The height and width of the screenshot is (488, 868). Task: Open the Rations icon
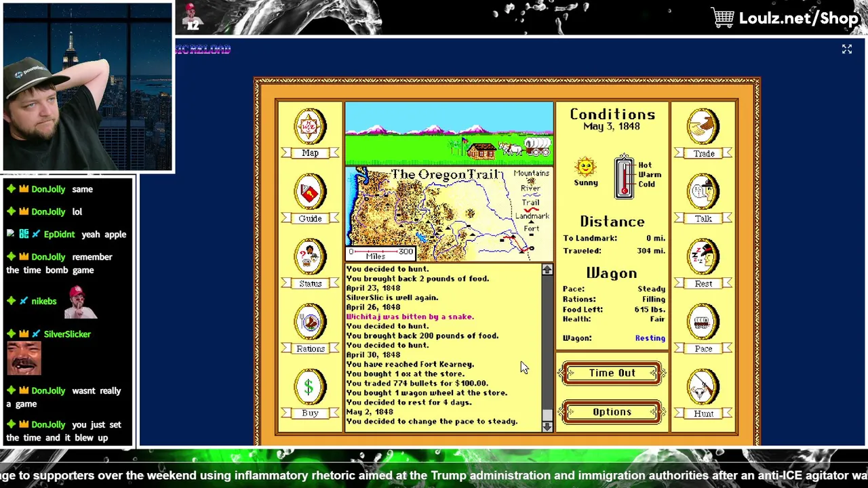pos(310,322)
